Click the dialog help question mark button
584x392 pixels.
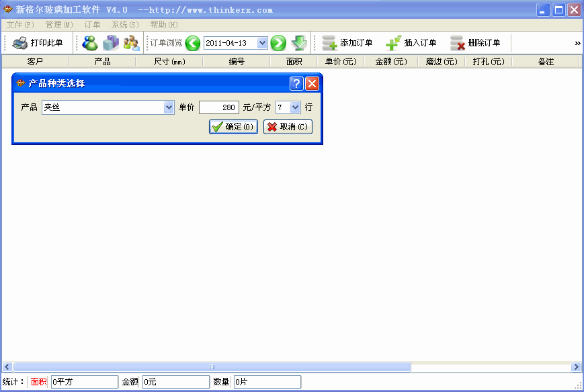[296, 84]
